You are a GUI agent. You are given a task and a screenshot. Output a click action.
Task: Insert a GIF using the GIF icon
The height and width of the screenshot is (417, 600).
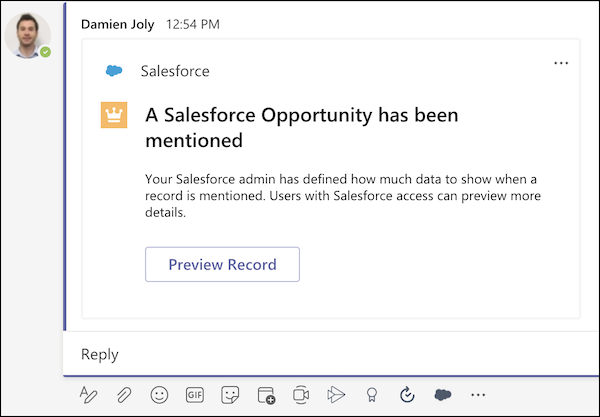pos(195,395)
